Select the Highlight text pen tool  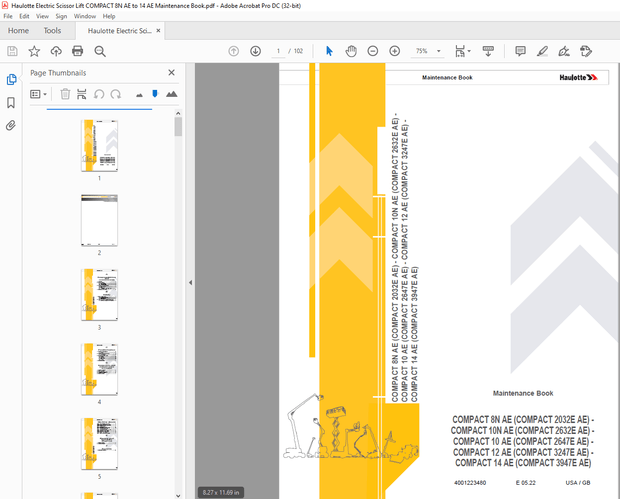pyautogui.click(x=542, y=51)
